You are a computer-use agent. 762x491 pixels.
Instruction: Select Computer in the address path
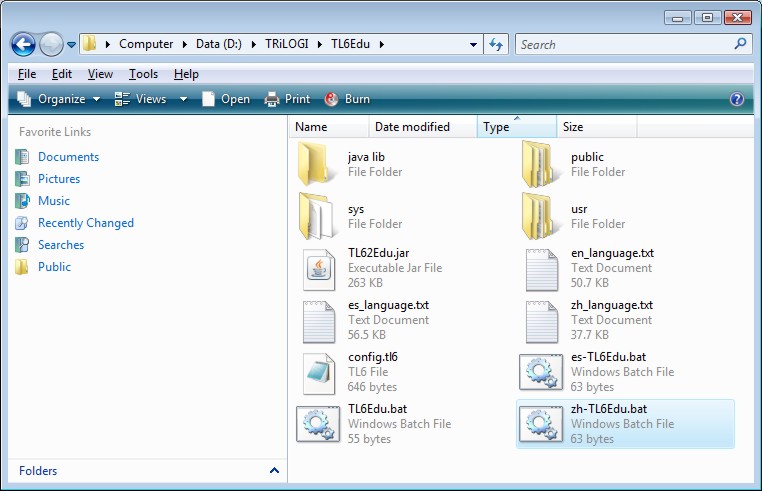146,44
